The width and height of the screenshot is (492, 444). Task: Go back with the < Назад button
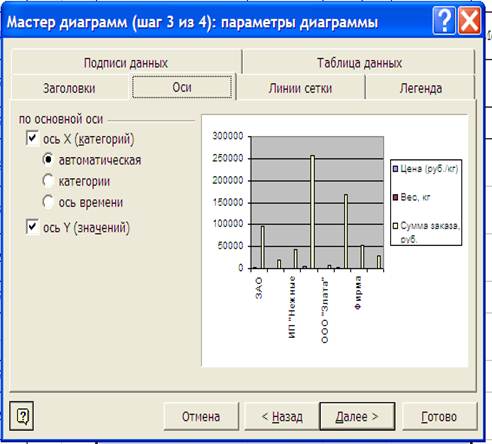(x=282, y=416)
